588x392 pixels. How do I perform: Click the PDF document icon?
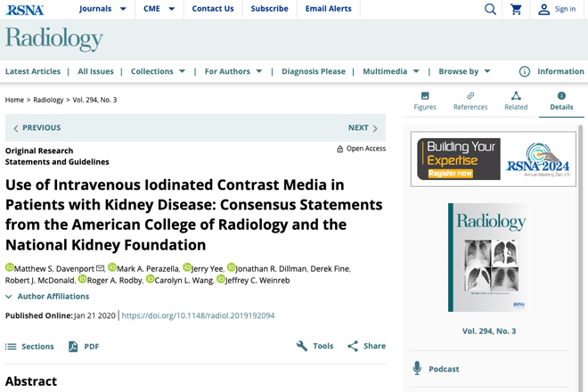pyautogui.click(x=73, y=347)
